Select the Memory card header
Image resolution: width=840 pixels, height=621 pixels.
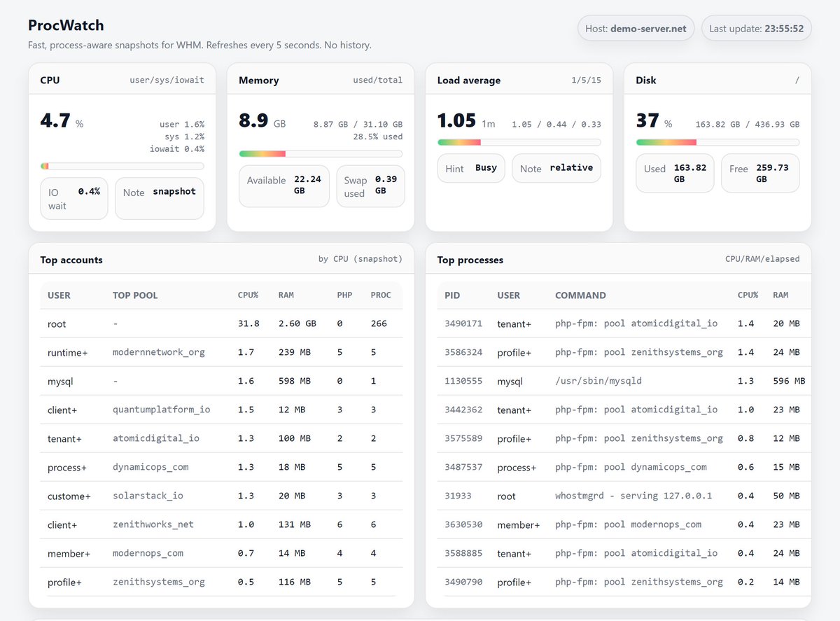coord(259,80)
